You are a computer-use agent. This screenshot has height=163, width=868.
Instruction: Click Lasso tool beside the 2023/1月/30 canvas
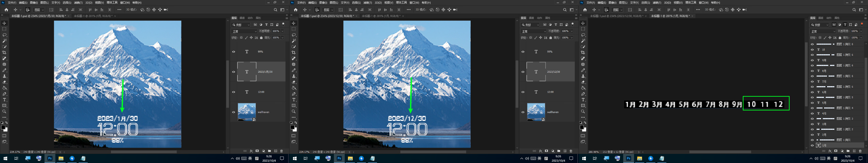[x=4, y=35]
